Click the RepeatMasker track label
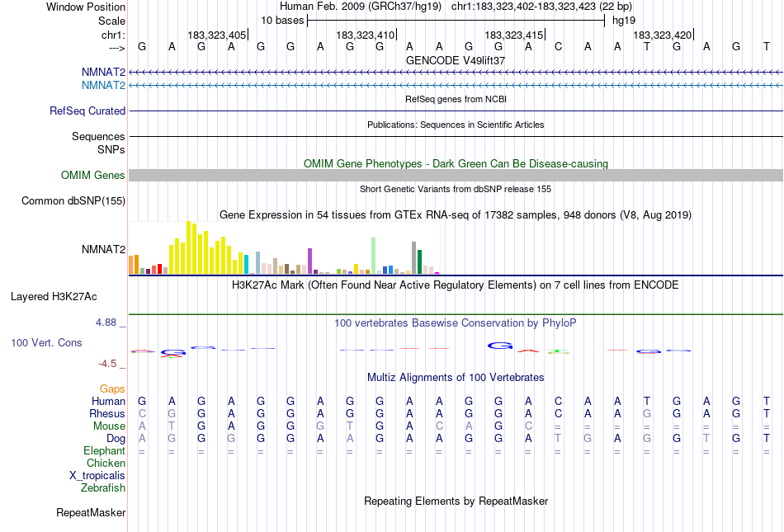The height and width of the screenshot is (532, 784). click(x=91, y=512)
